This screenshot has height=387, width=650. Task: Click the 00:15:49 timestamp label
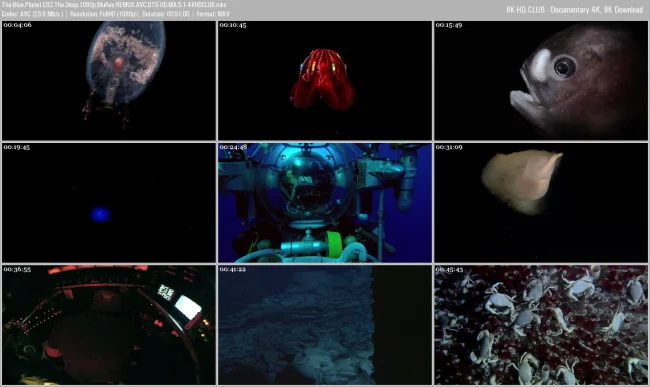tap(449, 25)
